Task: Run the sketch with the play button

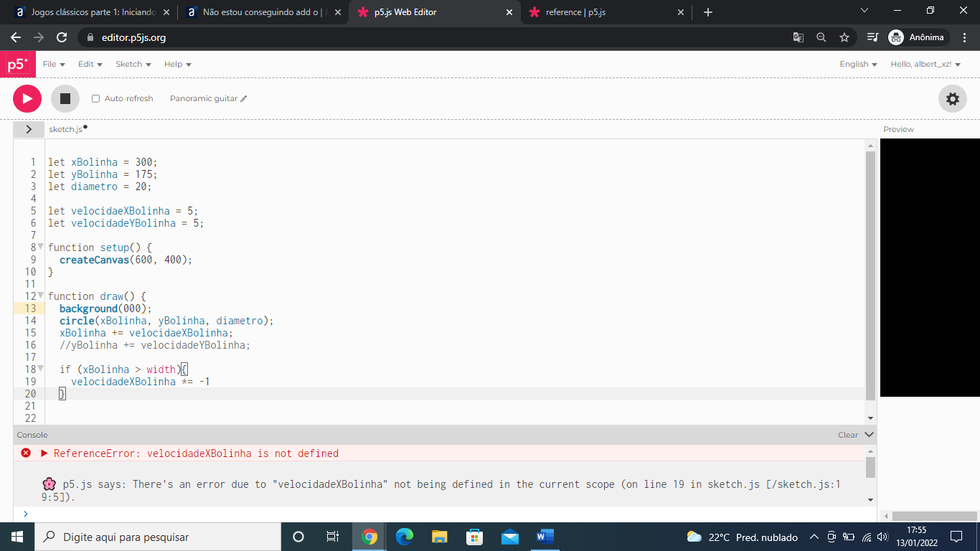Action: 27,98
